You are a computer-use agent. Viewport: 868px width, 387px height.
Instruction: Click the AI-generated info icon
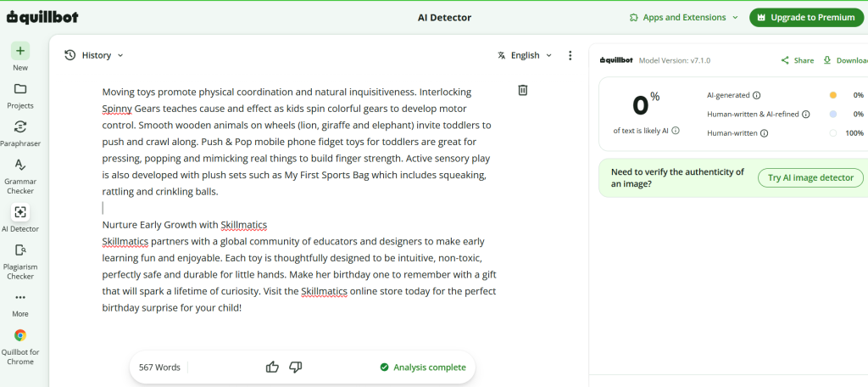coord(756,95)
